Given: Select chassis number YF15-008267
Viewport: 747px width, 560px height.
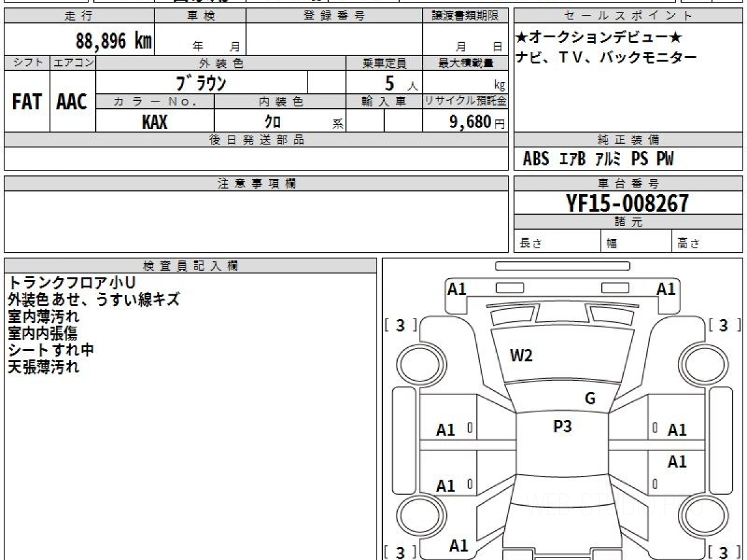Looking at the screenshot, I should [x=628, y=203].
